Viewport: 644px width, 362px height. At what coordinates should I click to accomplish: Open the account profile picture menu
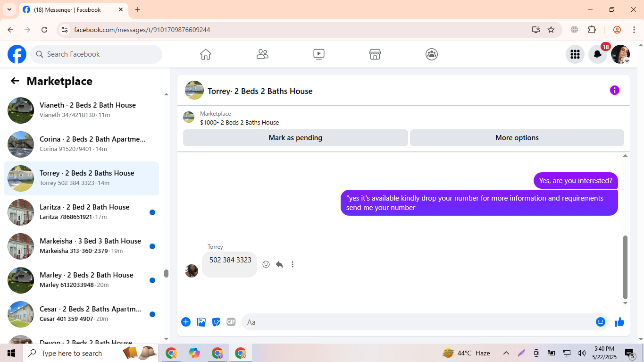(620, 54)
